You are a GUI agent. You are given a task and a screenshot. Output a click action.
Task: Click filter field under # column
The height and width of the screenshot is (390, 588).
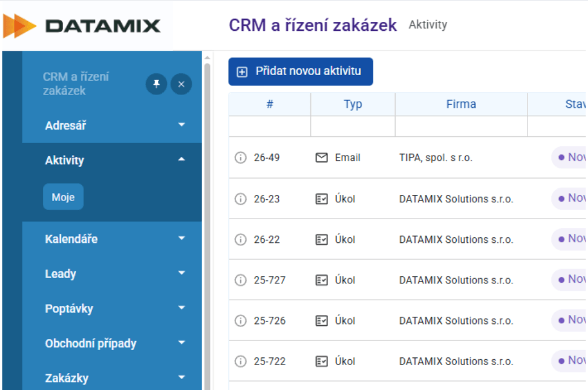click(270, 127)
